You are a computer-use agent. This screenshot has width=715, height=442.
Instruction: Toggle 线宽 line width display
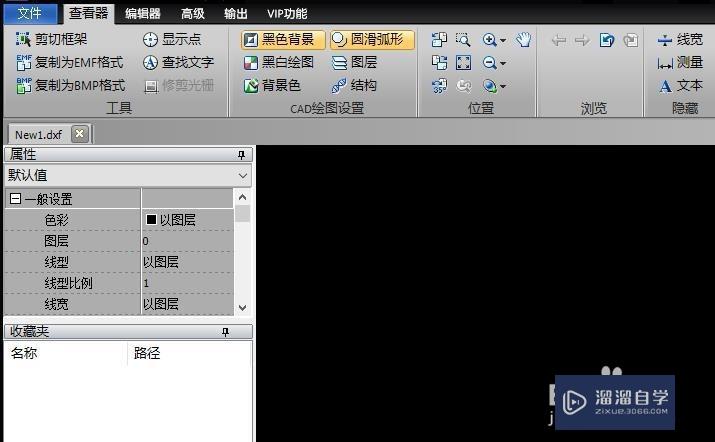pyautogui.click(x=680, y=40)
